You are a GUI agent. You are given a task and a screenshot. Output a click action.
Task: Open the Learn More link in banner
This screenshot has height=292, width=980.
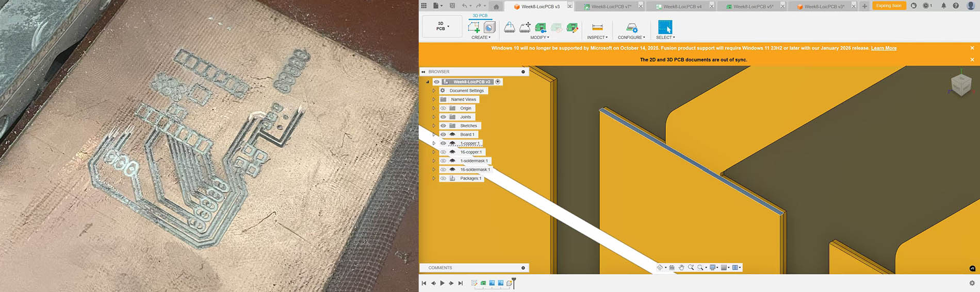pos(884,48)
